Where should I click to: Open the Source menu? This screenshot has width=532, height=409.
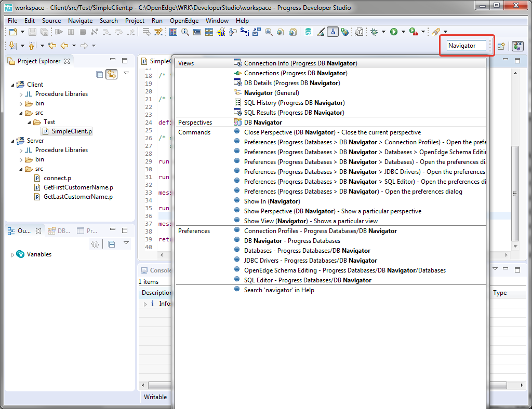tap(51, 21)
